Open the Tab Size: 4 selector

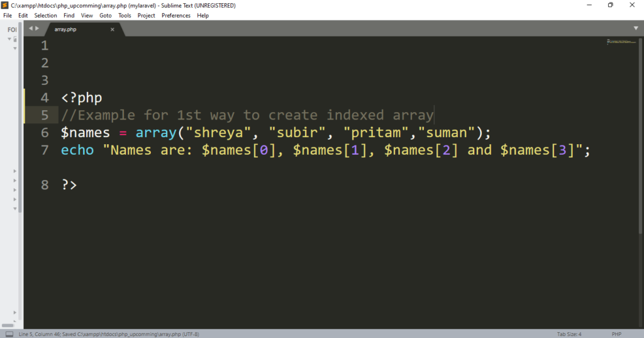569,334
